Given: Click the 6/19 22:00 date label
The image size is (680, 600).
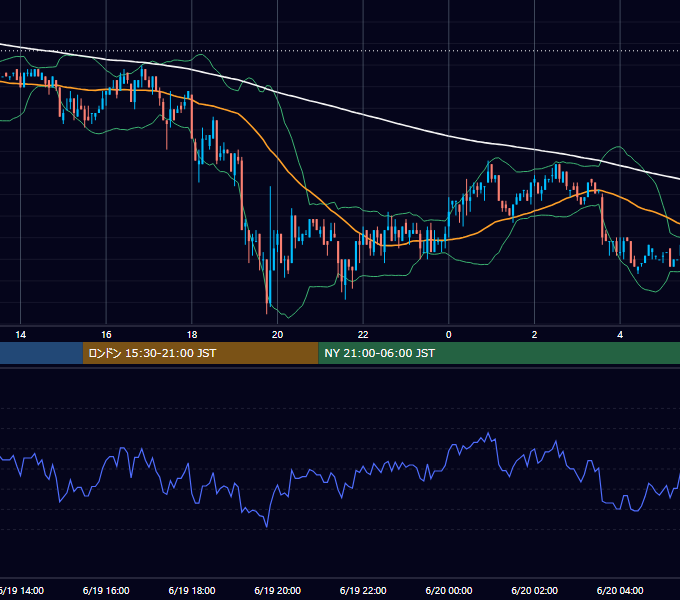Looking at the screenshot, I should [363, 590].
